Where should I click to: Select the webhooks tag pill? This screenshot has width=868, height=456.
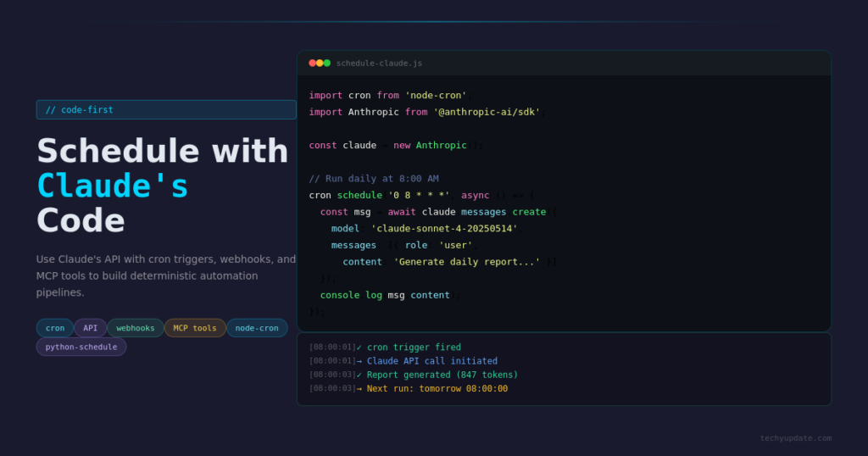pyautogui.click(x=136, y=328)
